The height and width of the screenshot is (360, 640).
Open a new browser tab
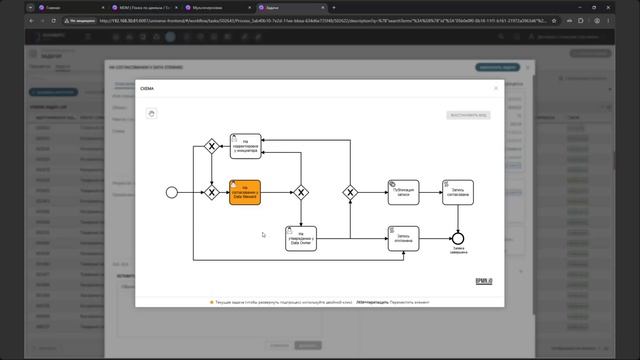tap(334, 7)
